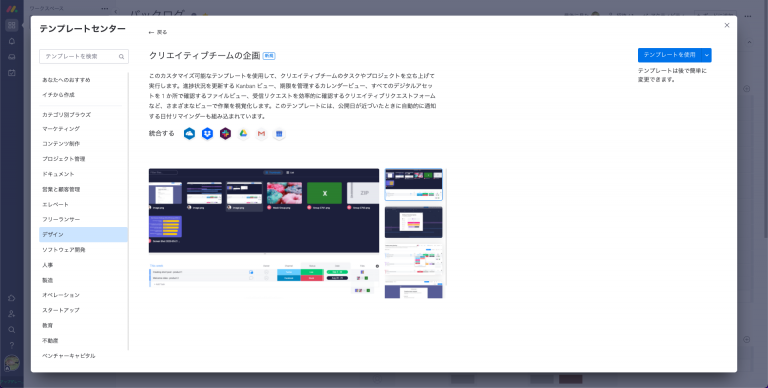Open notifications bell in background sidebar
Viewport: 768px width, 388px height.
tap(12, 41)
